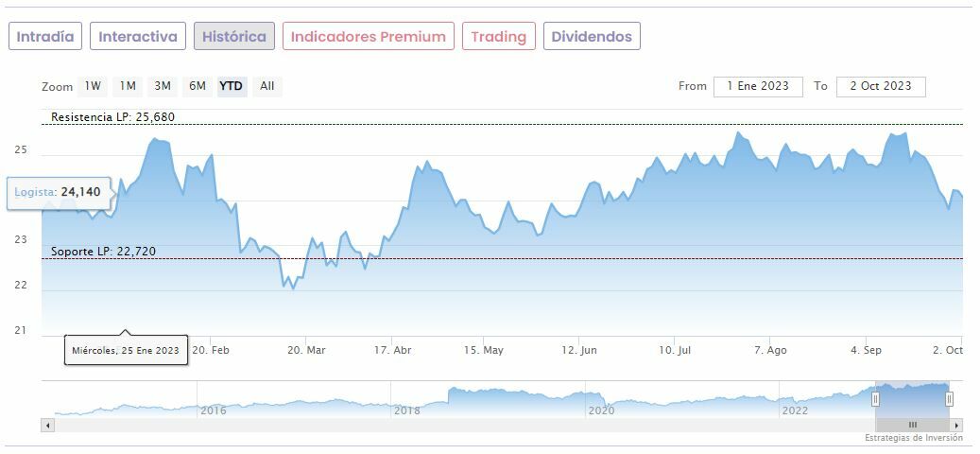Select the Histórica tab
The image size is (980, 454).
(x=234, y=37)
